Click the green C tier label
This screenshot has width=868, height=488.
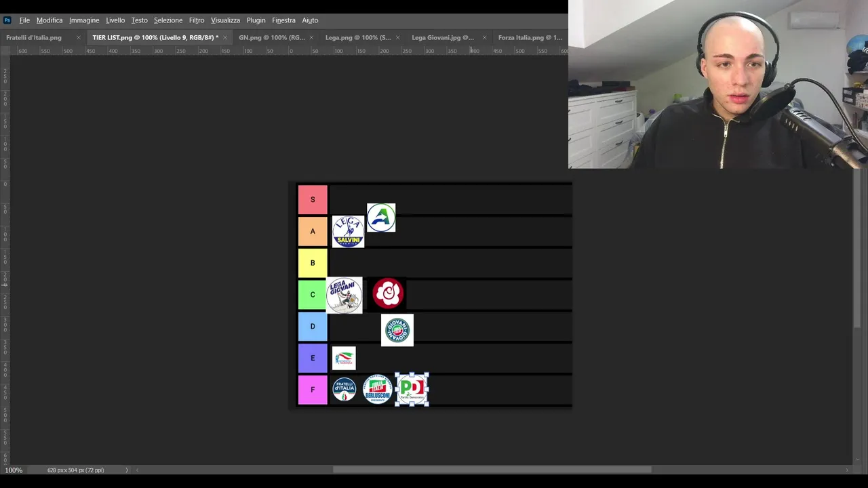point(313,295)
